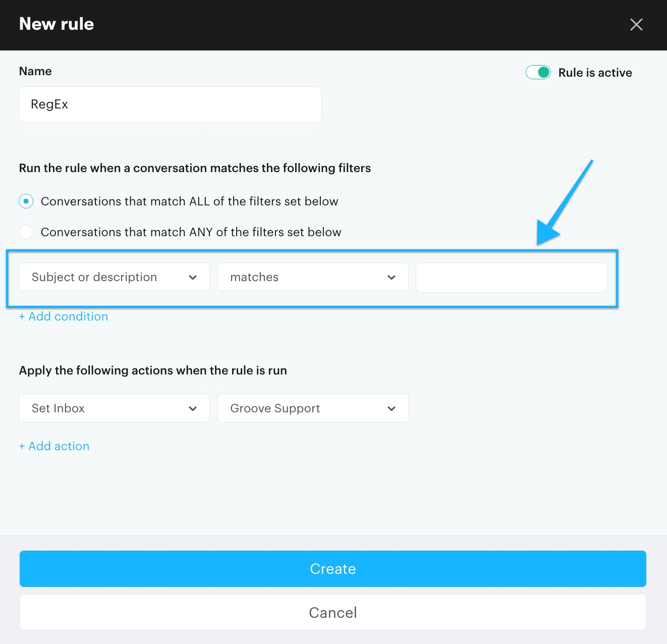Image resolution: width=667 pixels, height=644 pixels.
Task: Click the Cancel button
Action: click(333, 612)
